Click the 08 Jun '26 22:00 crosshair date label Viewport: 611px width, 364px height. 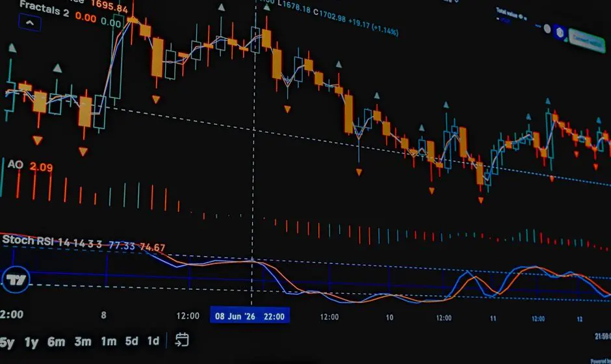250,315
